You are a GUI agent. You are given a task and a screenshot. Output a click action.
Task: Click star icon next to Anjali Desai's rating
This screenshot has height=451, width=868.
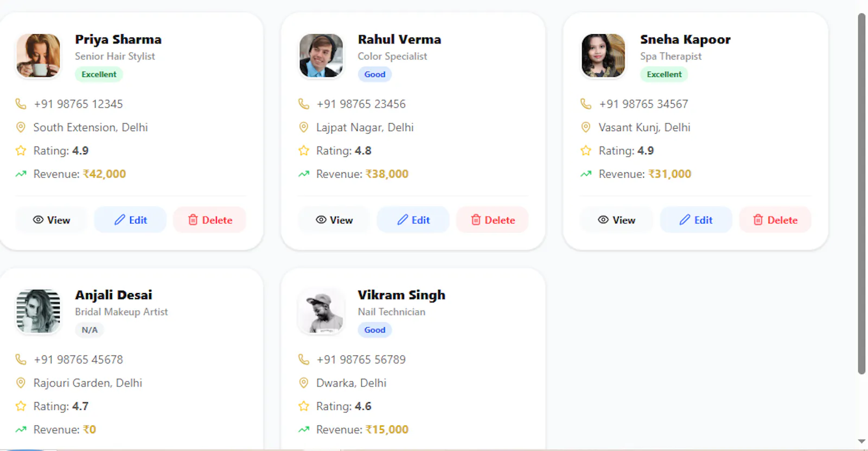coord(21,406)
